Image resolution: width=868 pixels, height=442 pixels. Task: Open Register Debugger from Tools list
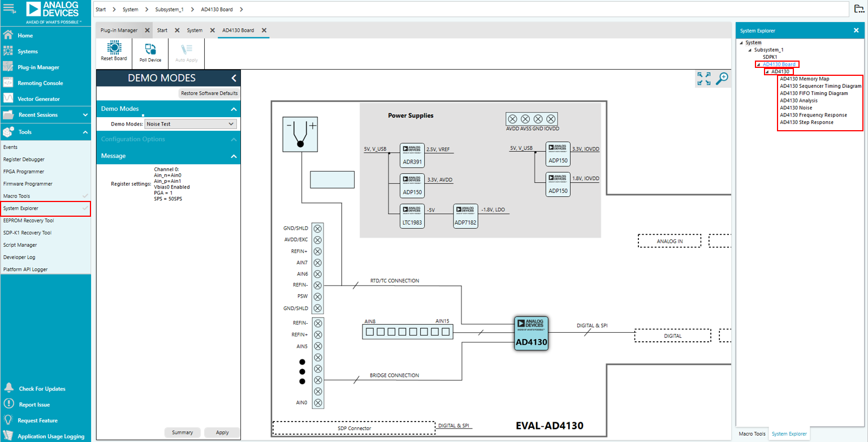(x=24, y=160)
